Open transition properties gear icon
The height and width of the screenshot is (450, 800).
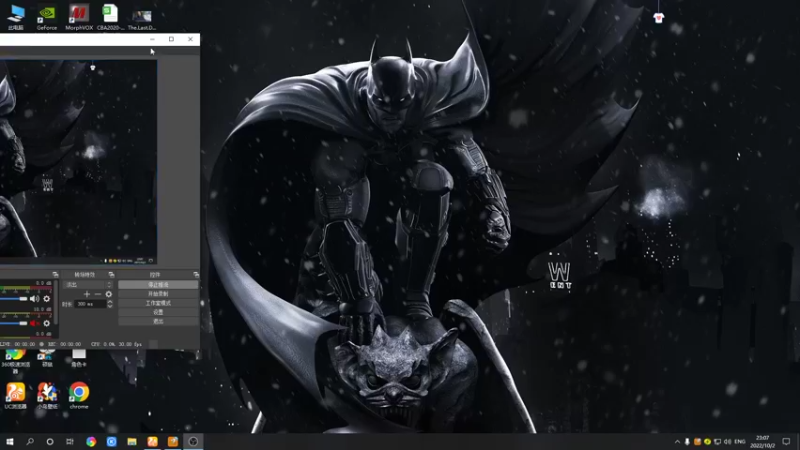pyautogui.click(x=109, y=294)
